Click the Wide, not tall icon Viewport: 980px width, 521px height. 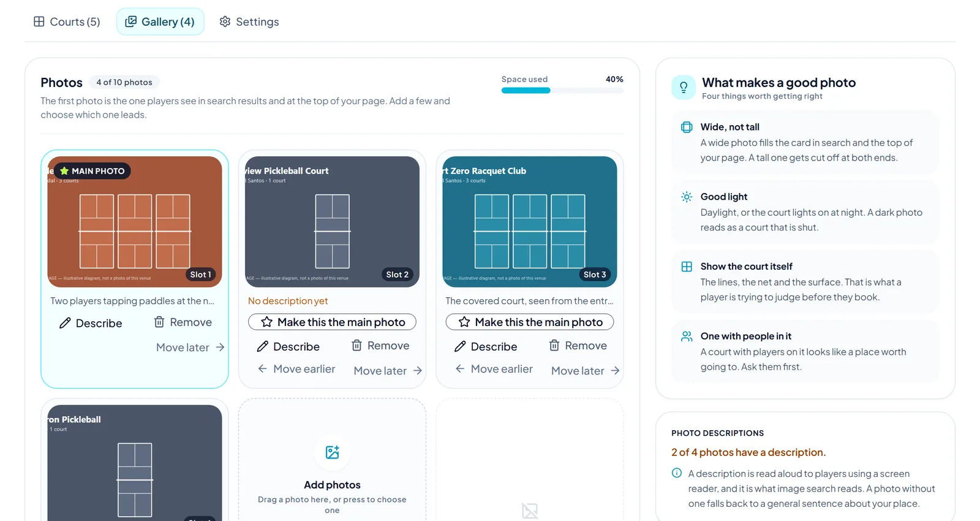point(687,127)
